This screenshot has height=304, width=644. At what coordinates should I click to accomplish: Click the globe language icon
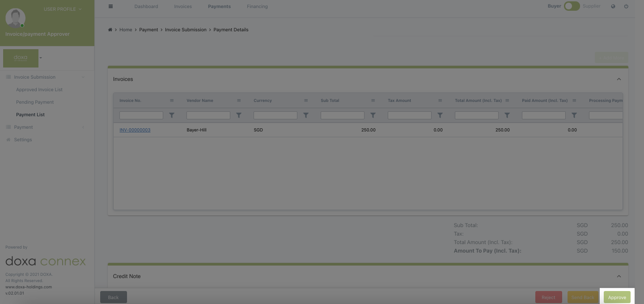[x=613, y=6]
